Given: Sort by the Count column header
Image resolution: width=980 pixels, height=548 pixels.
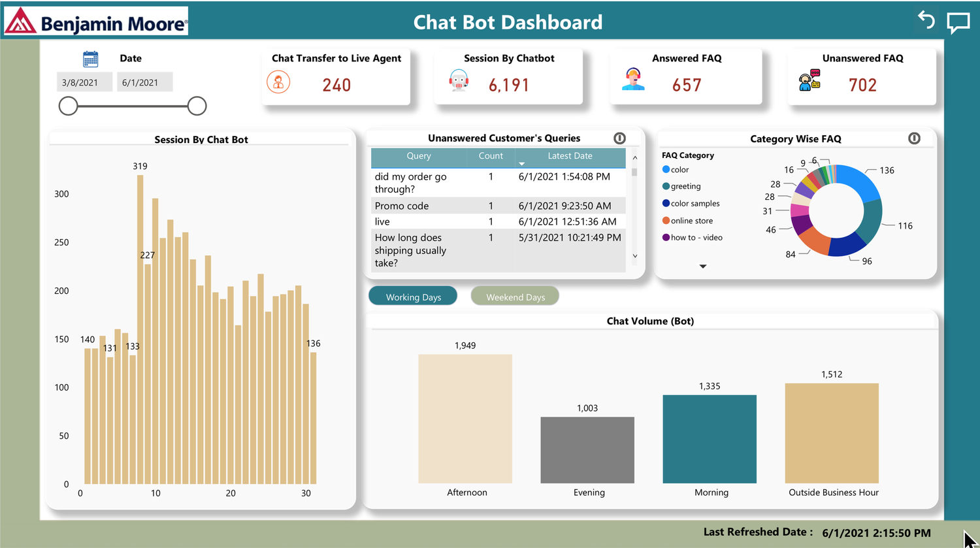Looking at the screenshot, I should pyautogui.click(x=491, y=156).
